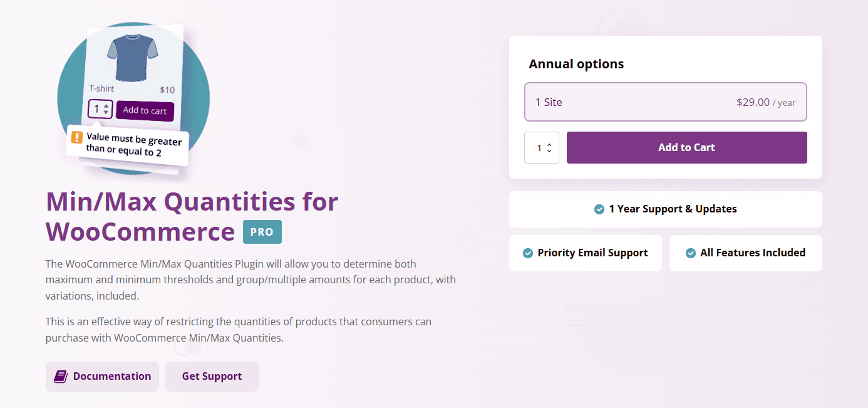Viewport: 868px width, 408px height.
Task: Click the 1 Year Support & Updates label
Action: [x=673, y=209]
